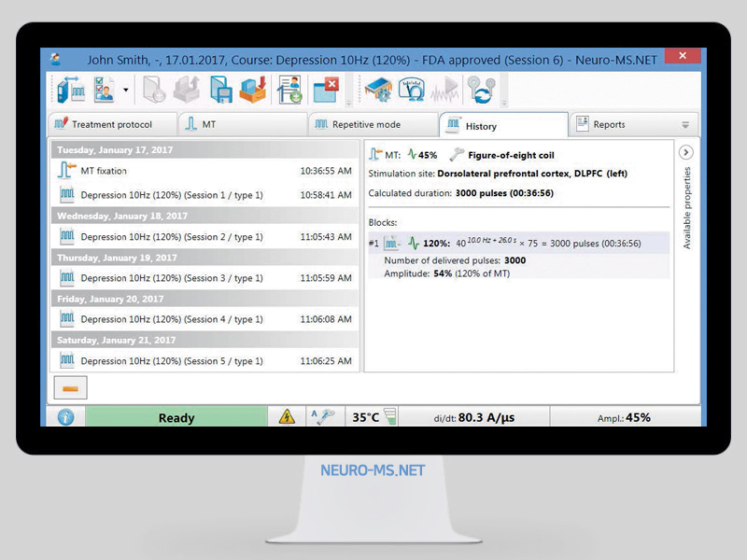Click the patient card add icon
The height and width of the screenshot is (560, 747).
(x=289, y=91)
